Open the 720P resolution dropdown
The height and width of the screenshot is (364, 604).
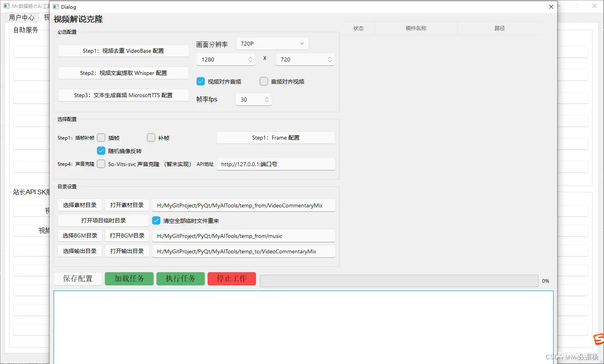coord(272,44)
